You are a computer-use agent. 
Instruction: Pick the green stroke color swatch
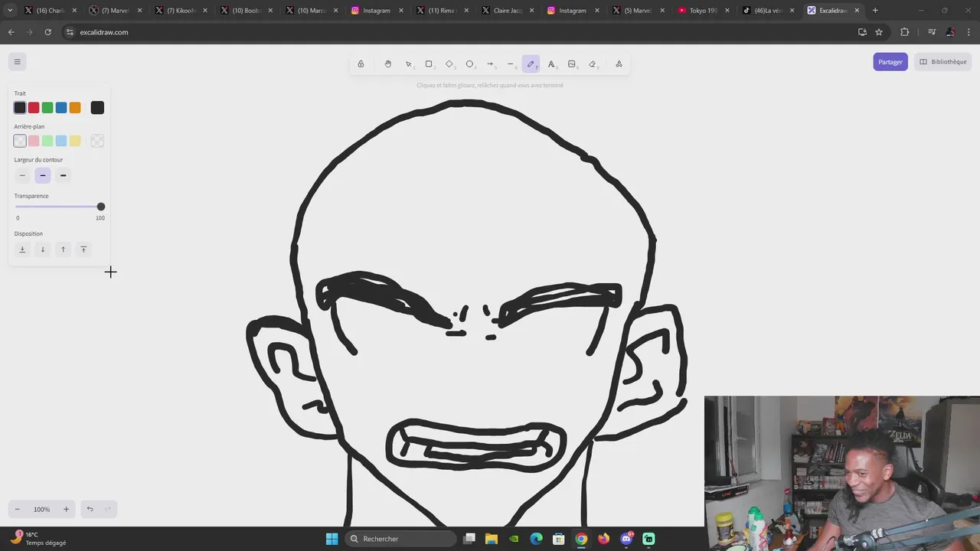coord(47,108)
